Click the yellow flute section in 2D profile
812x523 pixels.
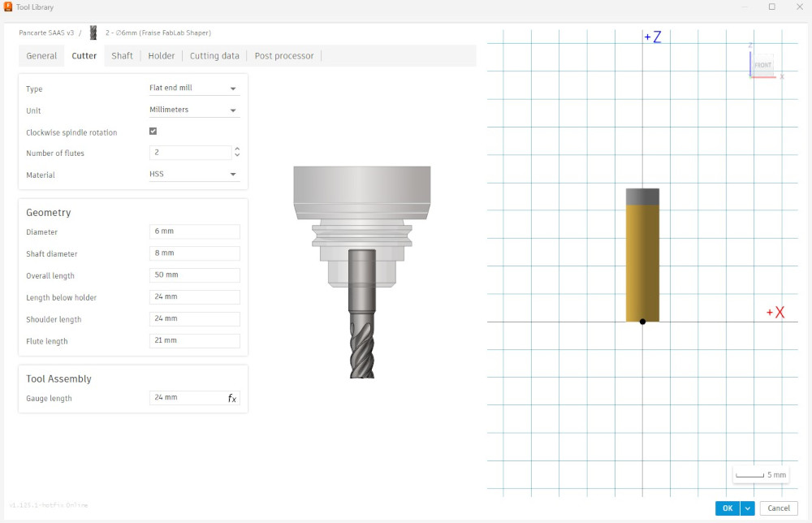pos(642,263)
